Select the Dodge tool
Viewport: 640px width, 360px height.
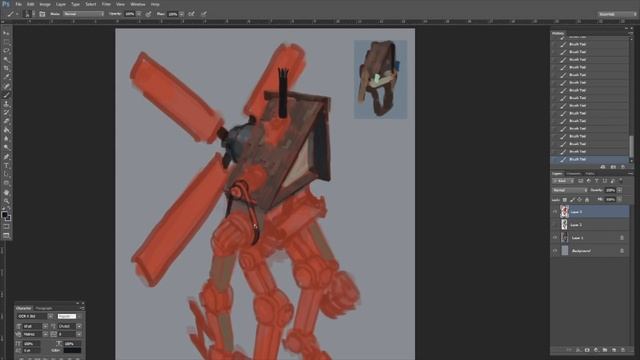point(6,148)
